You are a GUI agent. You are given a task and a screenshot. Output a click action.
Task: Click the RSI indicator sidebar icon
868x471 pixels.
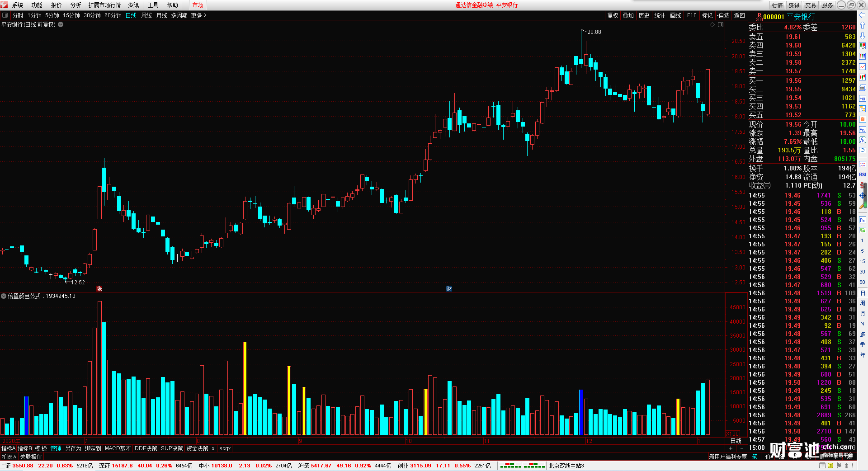863,174
